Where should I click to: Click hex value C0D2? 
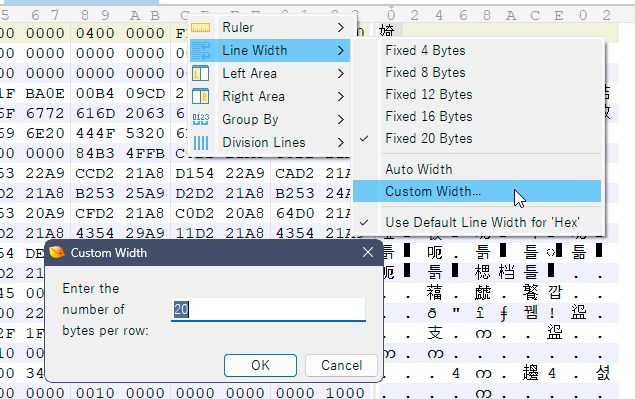point(195,213)
